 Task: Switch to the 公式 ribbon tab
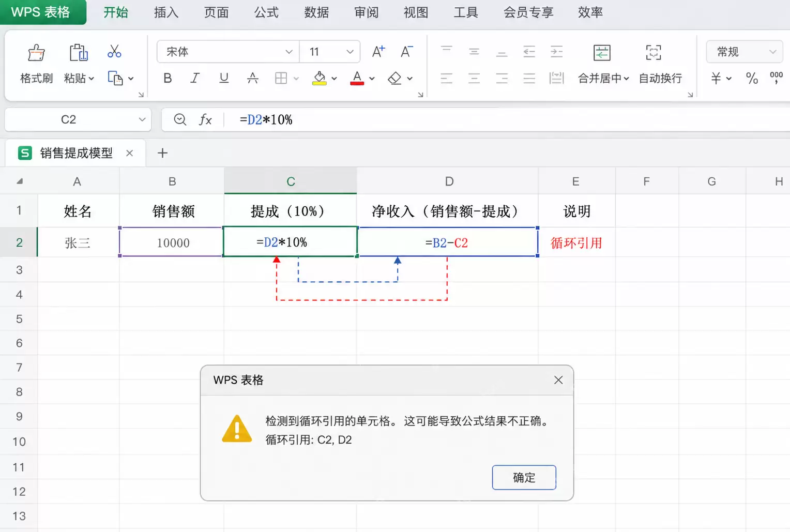(266, 12)
